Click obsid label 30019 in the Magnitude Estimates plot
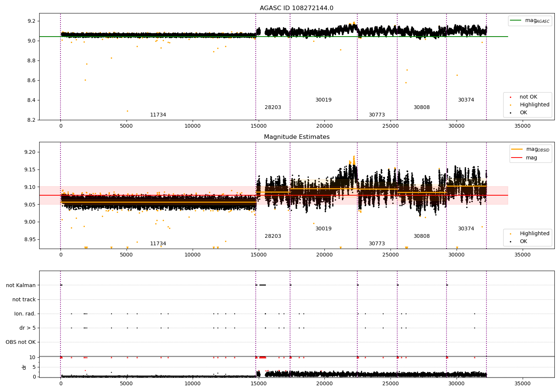The height and width of the screenshot is (392, 560). pos(323,229)
